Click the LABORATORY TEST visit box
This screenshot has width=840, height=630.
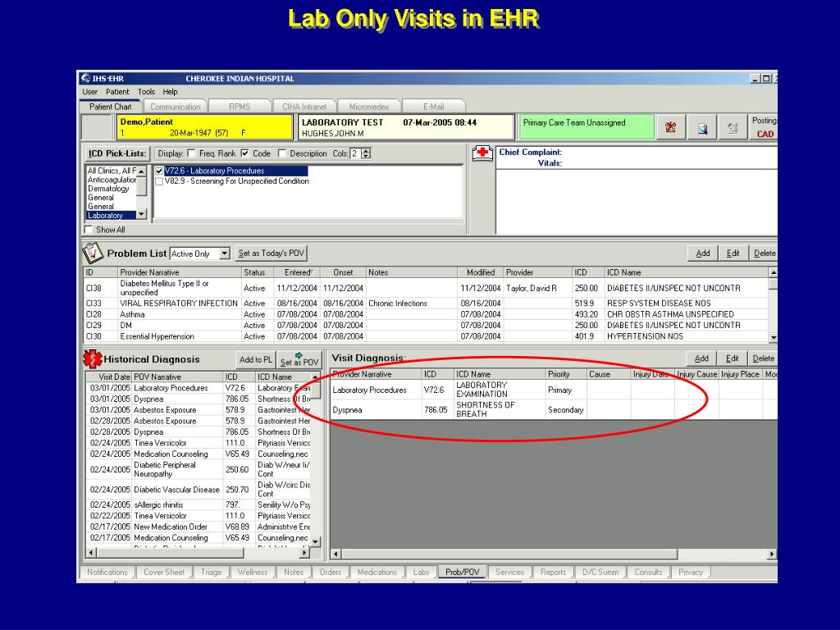[405, 127]
